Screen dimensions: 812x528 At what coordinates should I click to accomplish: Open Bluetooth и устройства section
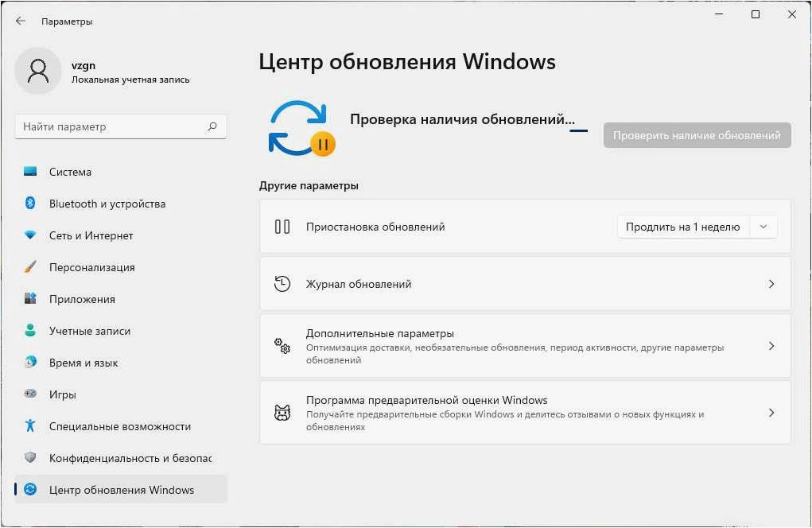[x=121, y=204]
